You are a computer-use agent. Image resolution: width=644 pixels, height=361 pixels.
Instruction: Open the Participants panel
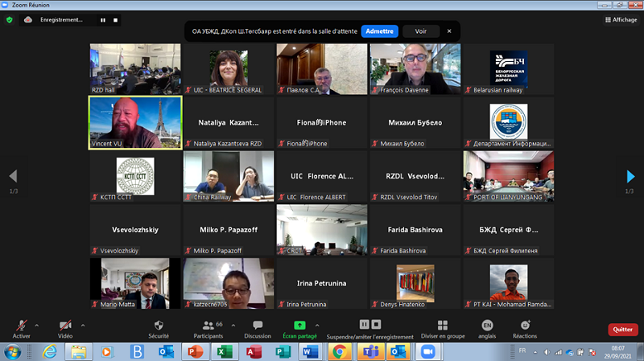click(208, 325)
